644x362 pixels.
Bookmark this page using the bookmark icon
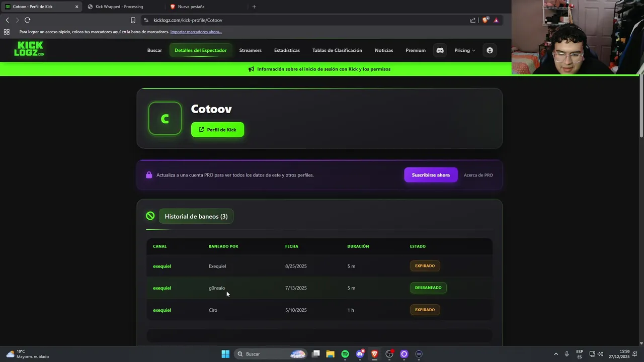pyautogui.click(x=133, y=20)
